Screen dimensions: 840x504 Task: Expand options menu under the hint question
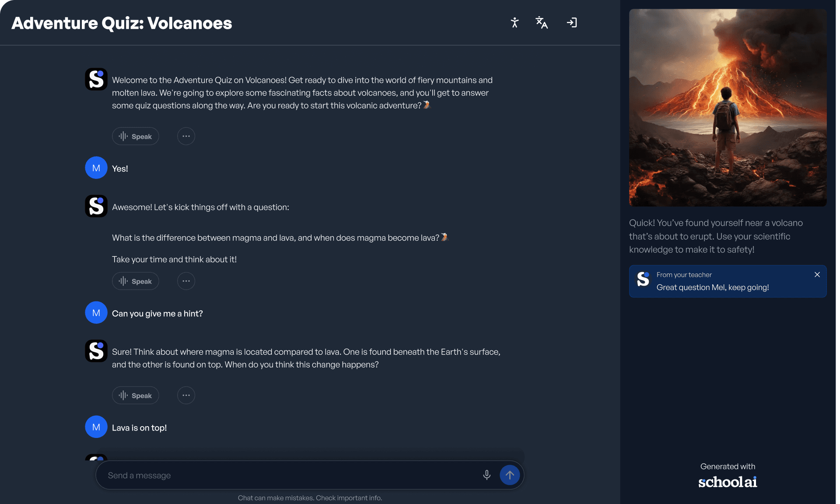tap(186, 281)
